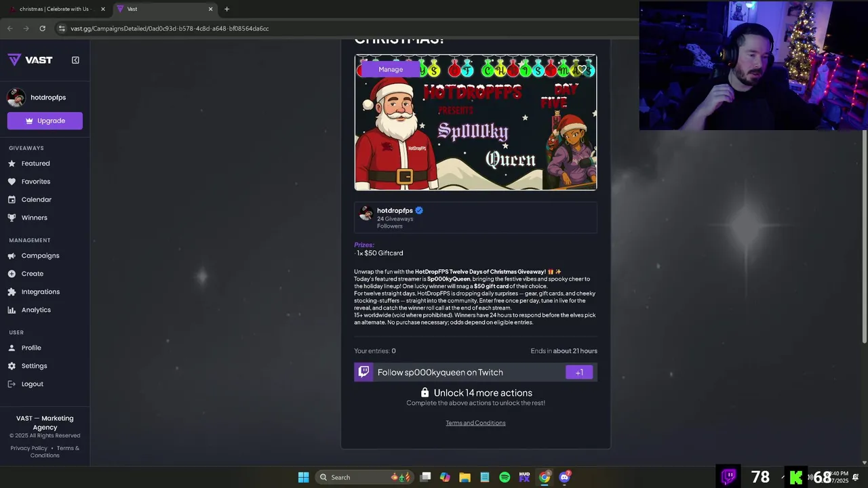Click the '1x $50 Giftcard' prize text
Image resolution: width=868 pixels, height=488 pixels.
[x=380, y=253]
